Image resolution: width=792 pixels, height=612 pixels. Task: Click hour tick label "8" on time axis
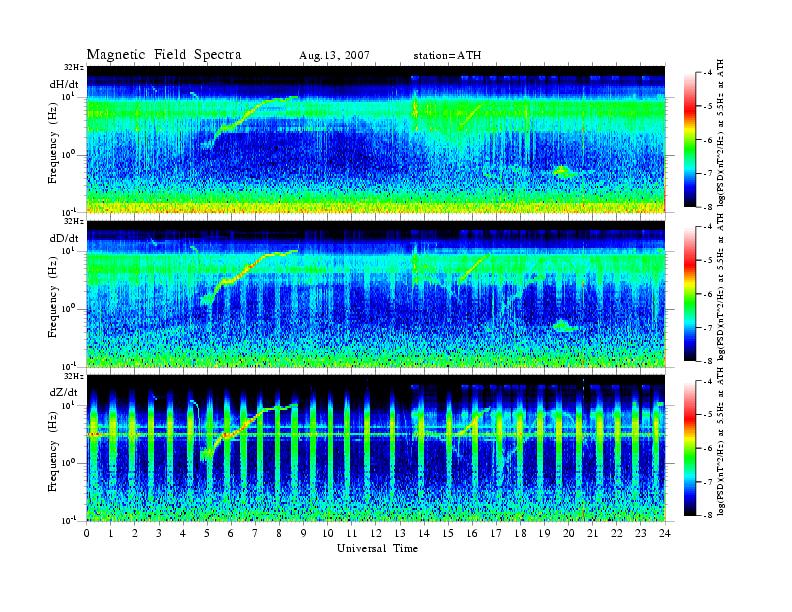tap(279, 534)
